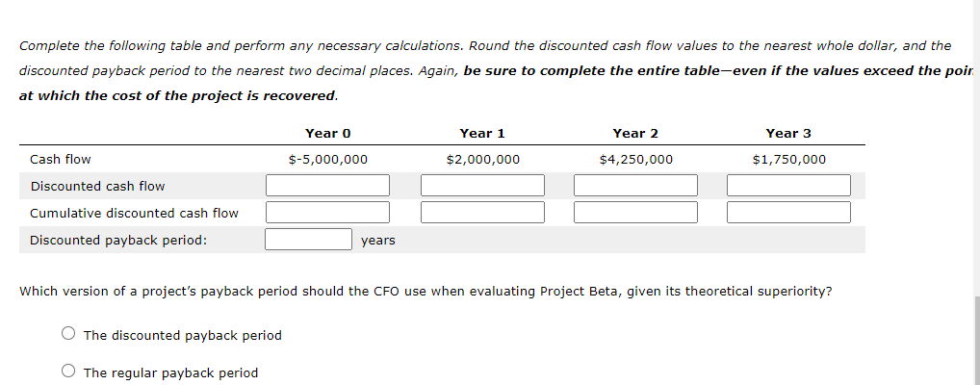Viewport: 980px width, 385px height.
Task: Click the $4,250,000 Year 2 cash flow
Action: pos(635,159)
